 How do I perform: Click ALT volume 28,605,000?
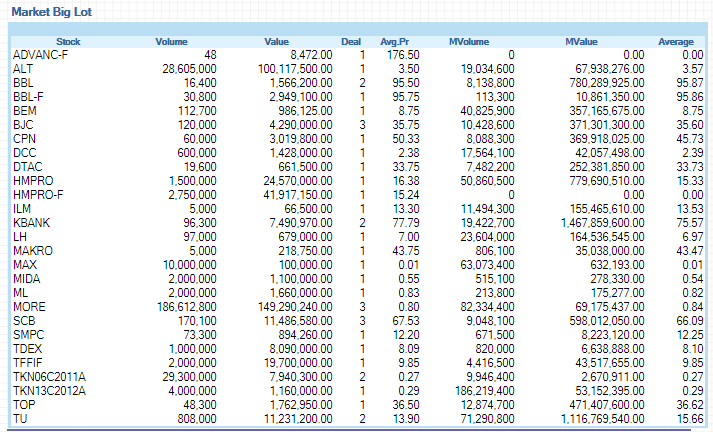(x=189, y=69)
